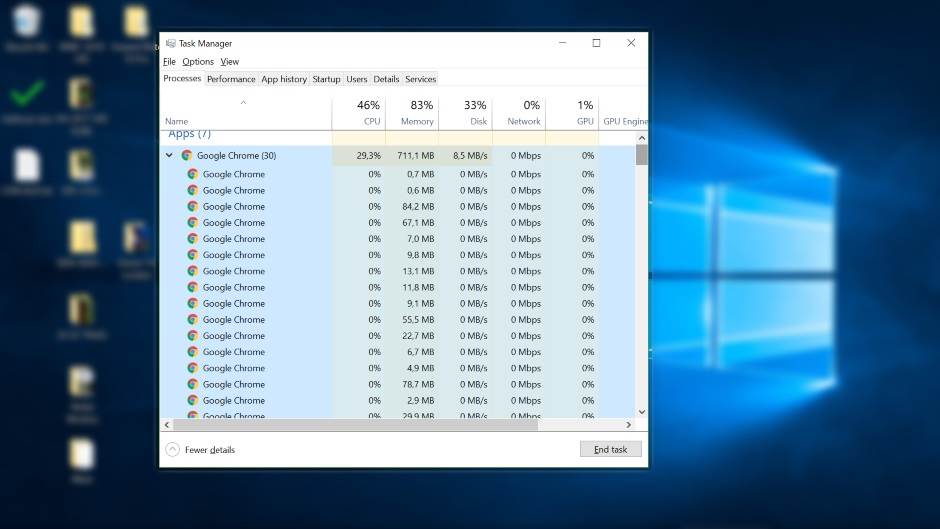Image resolution: width=940 pixels, height=529 pixels.
Task: Open the Startup tab
Action: [326, 79]
